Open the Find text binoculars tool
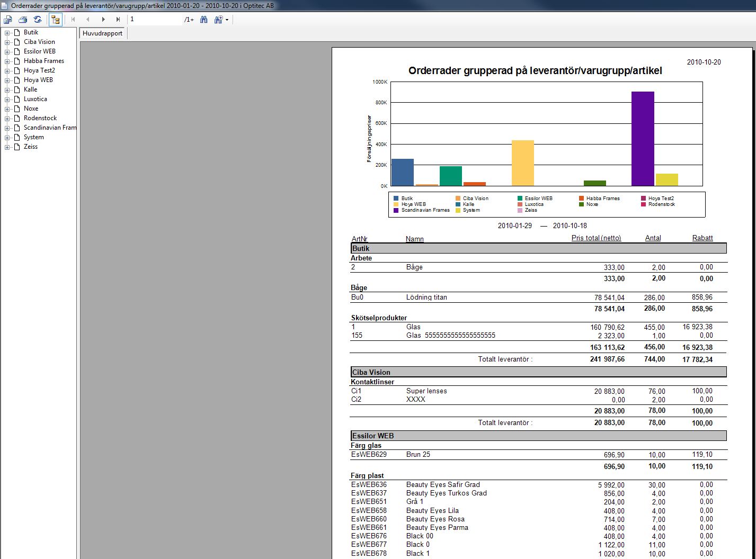Image resolution: width=756 pixels, height=559 pixels. 204,20
